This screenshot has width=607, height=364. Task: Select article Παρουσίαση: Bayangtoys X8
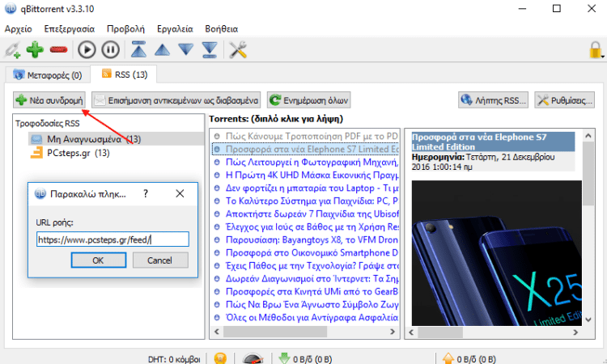[306, 239]
